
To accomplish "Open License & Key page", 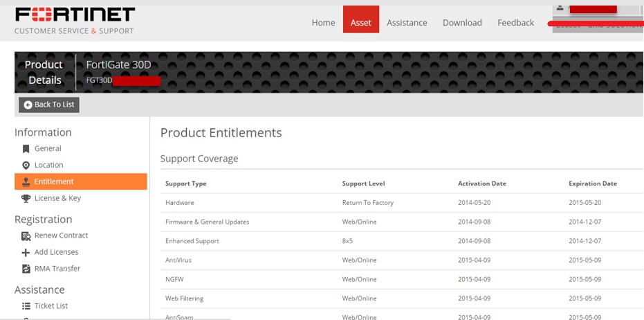I will [x=57, y=198].
